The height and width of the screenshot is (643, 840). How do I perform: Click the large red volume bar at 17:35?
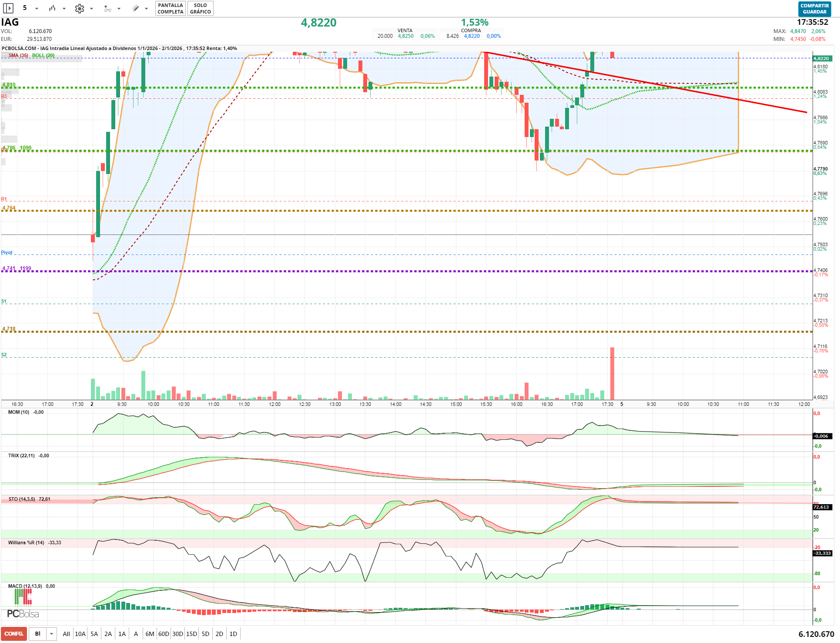tap(612, 373)
